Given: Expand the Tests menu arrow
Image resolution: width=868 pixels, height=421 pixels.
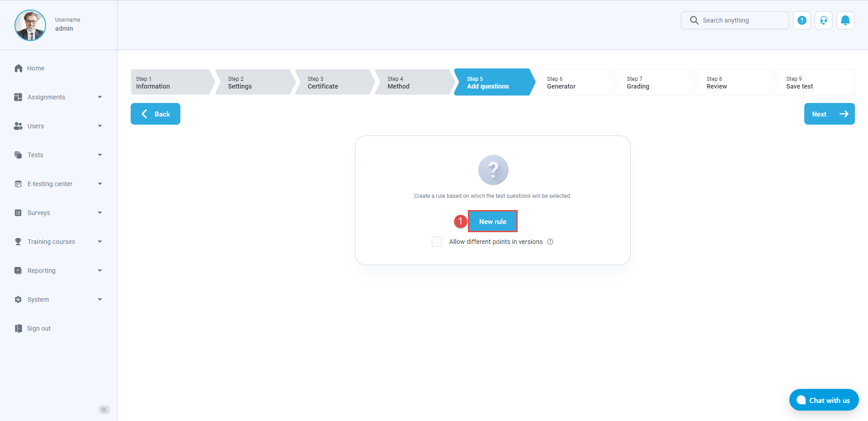Looking at the screenshot, I should click(100, 155).
